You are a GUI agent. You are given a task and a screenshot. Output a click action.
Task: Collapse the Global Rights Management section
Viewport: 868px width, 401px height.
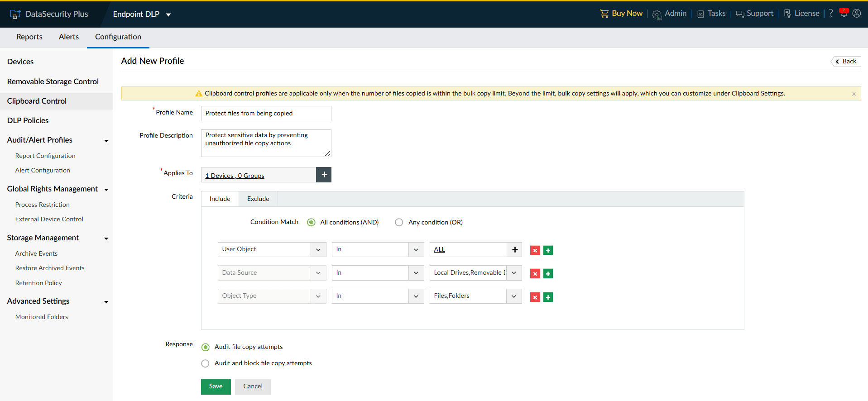pyautogui.click(x=106, y=190)
